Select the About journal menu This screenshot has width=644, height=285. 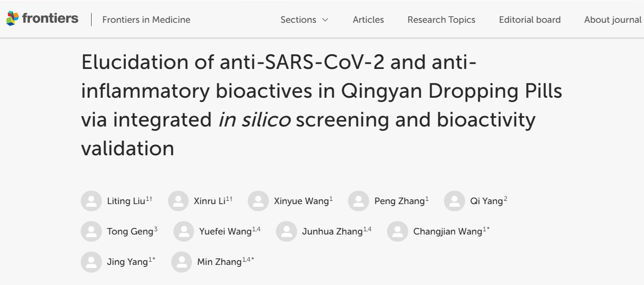[613, 20]
